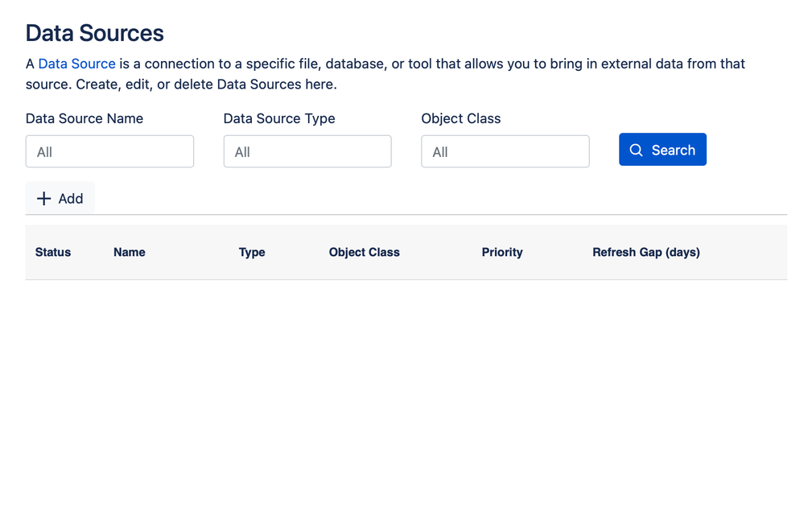Viewport: 804px width, 532px height.
Task: Sort by the Type column header
Action: pyautogui.click(x=252, y=252)
